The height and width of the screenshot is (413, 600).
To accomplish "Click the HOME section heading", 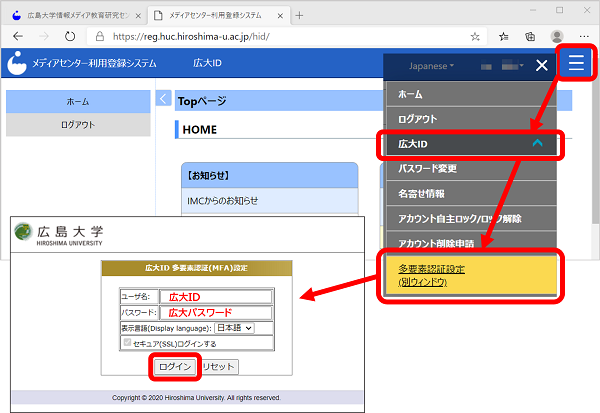I will 199,130.
